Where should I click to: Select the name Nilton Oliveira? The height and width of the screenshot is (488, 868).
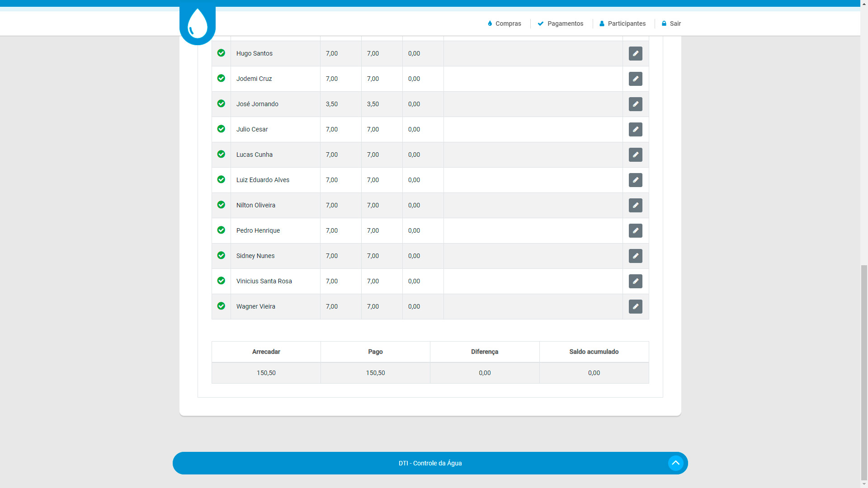coord(256,205)
